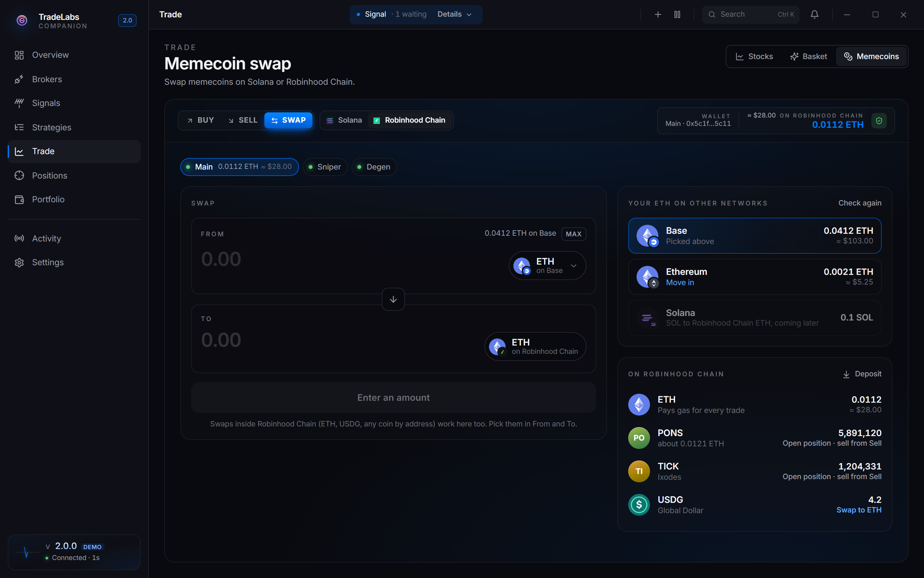Click Move in on Ethereum
924x578 pixels.
(x=680, y=283)
